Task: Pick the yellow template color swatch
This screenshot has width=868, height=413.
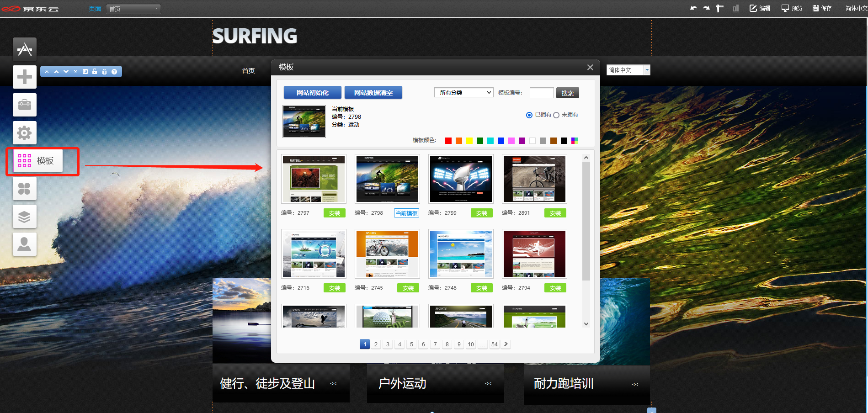Action: tap(469, 141)
